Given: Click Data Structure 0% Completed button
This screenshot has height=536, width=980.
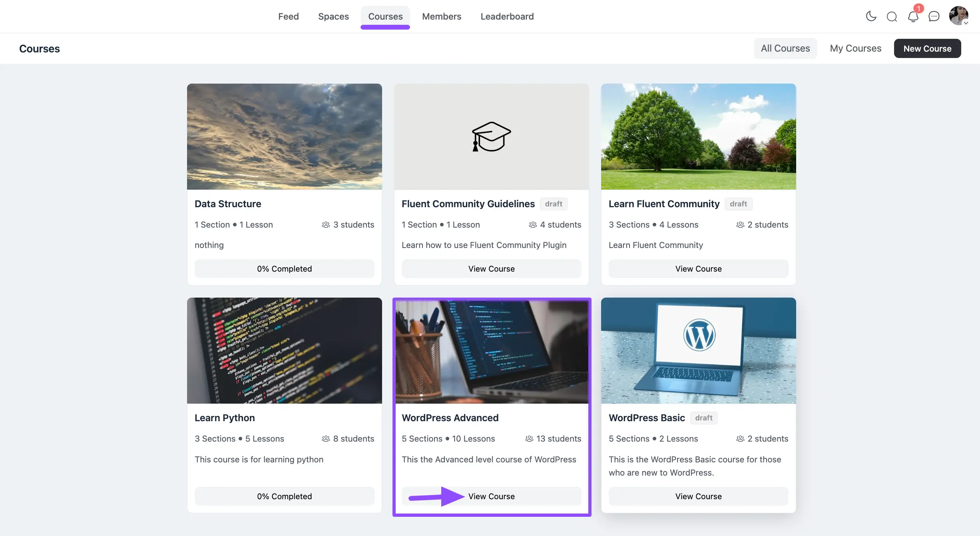Looking at the screenshot, I should [x=285, y=269].
